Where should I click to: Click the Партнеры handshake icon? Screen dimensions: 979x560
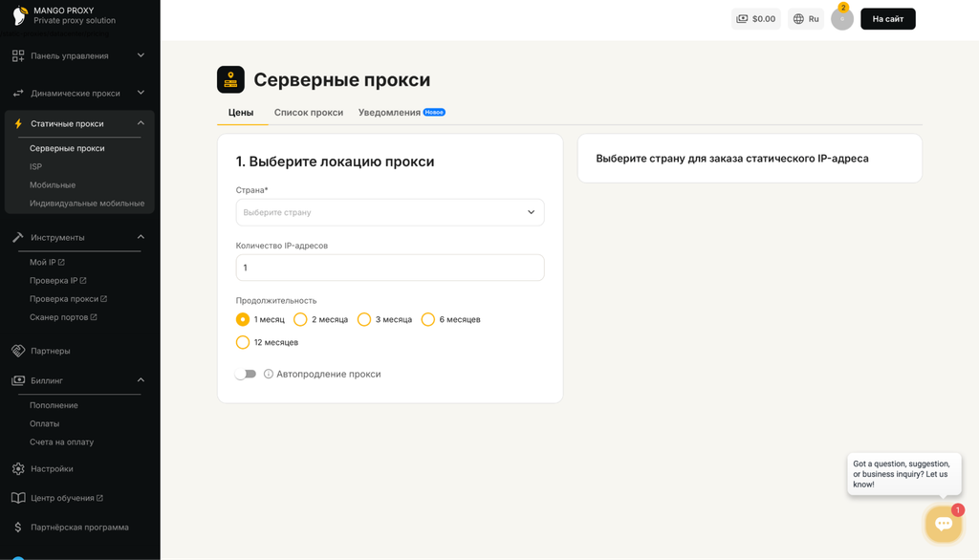coord(18,351)
